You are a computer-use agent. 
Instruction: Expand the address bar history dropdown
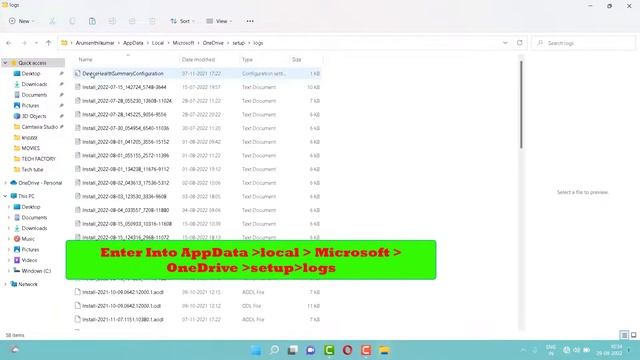[505, 43]
